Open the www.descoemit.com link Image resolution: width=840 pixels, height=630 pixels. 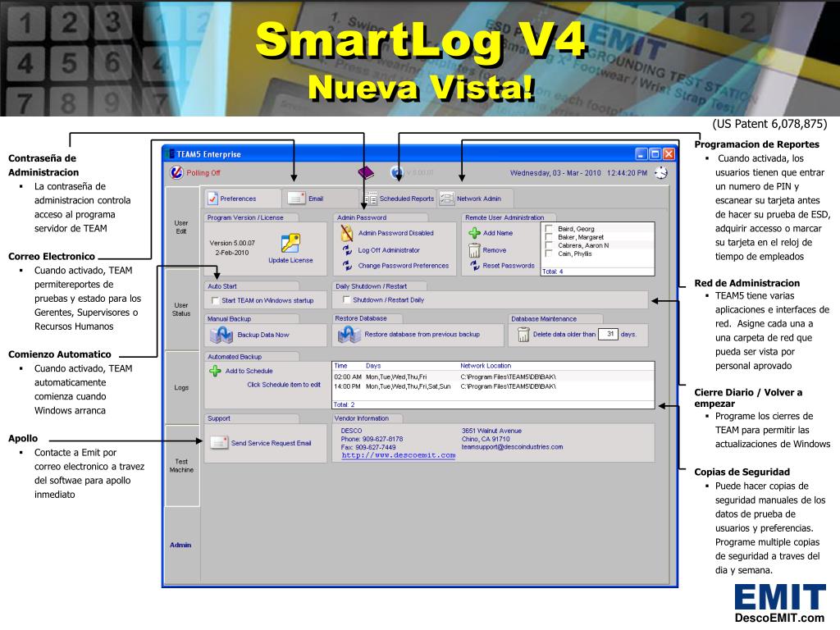(399, 455)
